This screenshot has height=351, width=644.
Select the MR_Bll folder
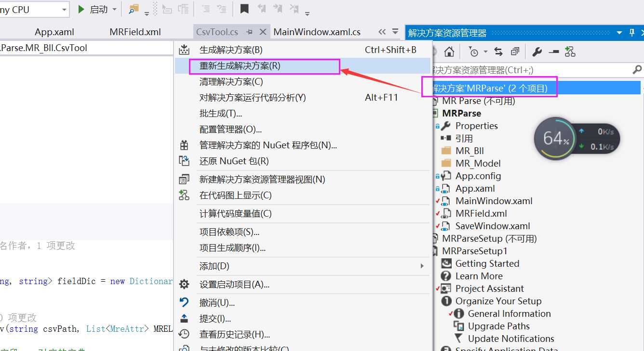click(470, 151)
